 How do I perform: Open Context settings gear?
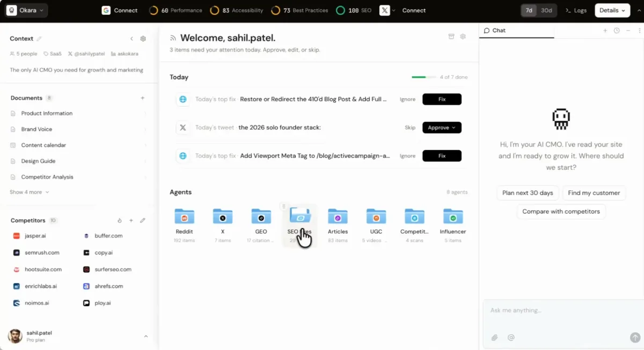click(143, 39)
